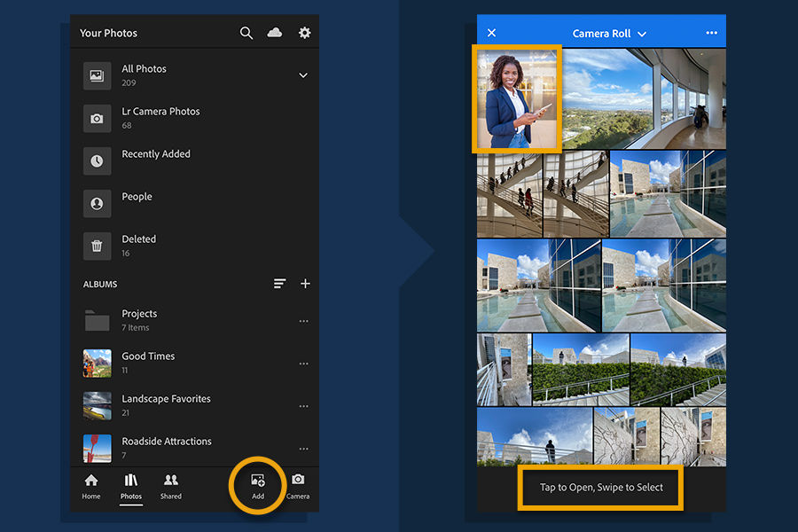Image resolution: width=798 pixels, height=532 pixels.
Task: Open the search icon in Your Photos
Action: coord(246,32)
